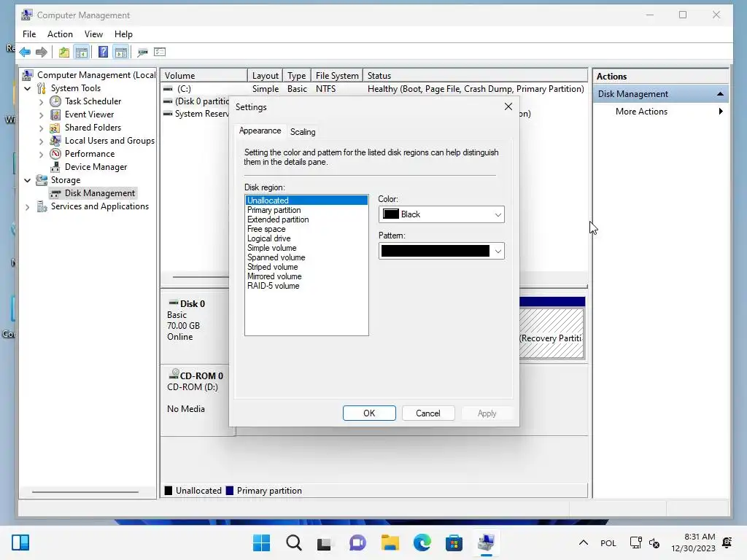Expand Services and Applications node
Image resolution: width=747 pixels, height=560 pixels.
(28, 206)
